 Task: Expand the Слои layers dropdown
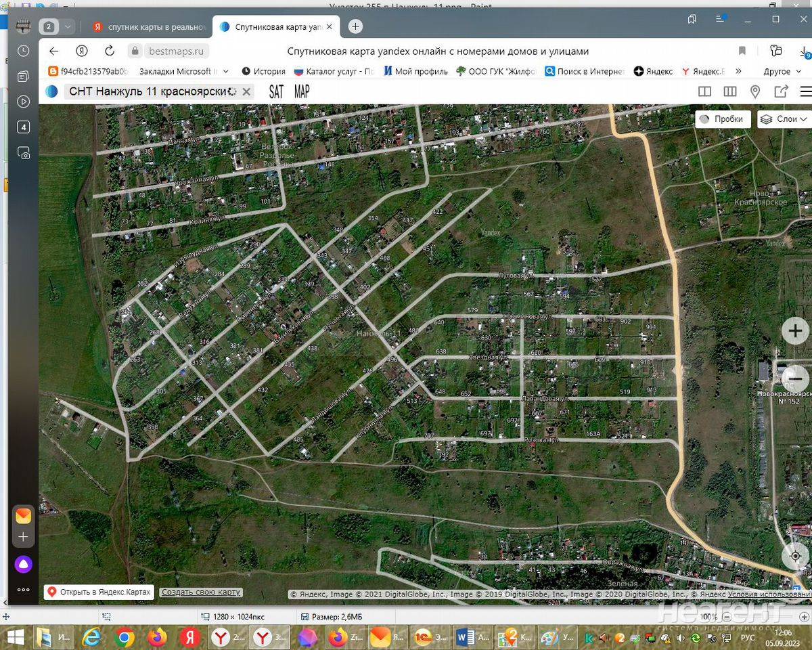[x=784, y=118]
